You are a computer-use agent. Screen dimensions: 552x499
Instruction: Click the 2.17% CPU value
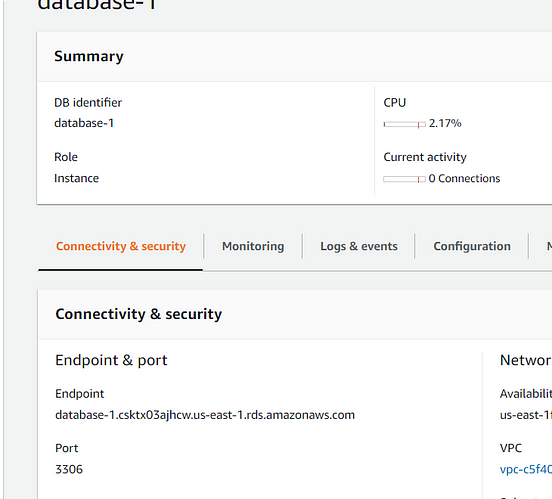point(445,123)
